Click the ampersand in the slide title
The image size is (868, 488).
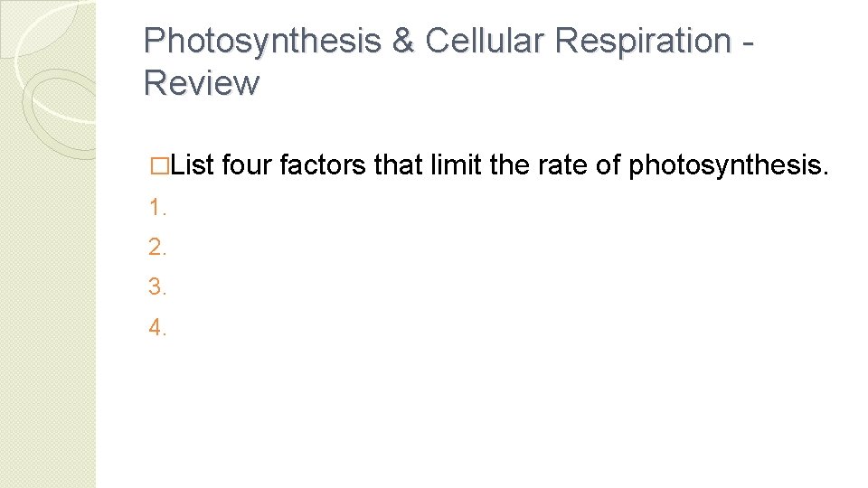[x=401, y=41]
